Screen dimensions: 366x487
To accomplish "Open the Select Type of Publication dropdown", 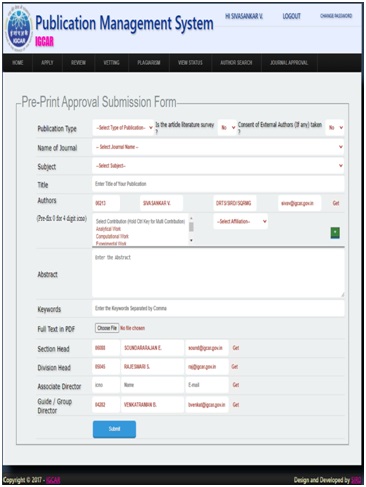I will (123, 128).
